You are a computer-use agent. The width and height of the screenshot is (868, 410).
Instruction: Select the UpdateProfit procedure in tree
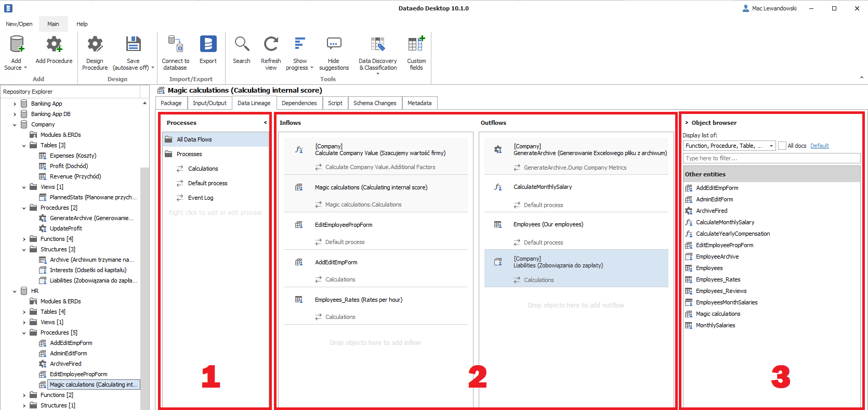(x=66, y=228)
